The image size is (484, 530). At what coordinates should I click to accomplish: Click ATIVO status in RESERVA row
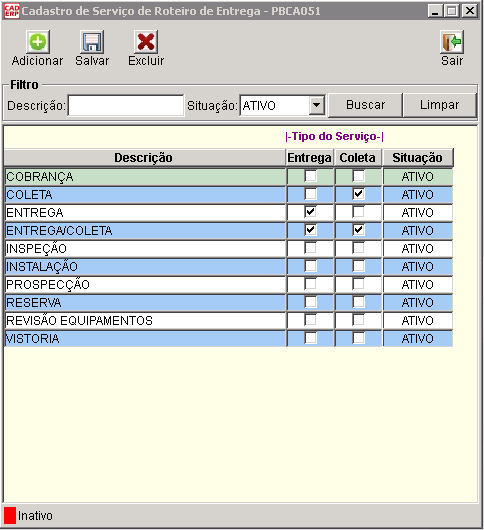(x=418, y=303)
